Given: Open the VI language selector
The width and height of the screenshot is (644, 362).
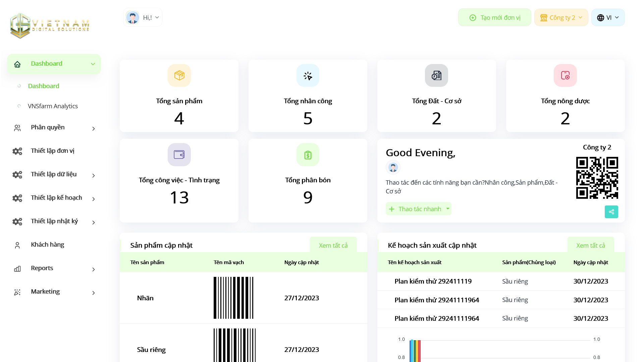Looking at the screenshot, I should (608, 17).
